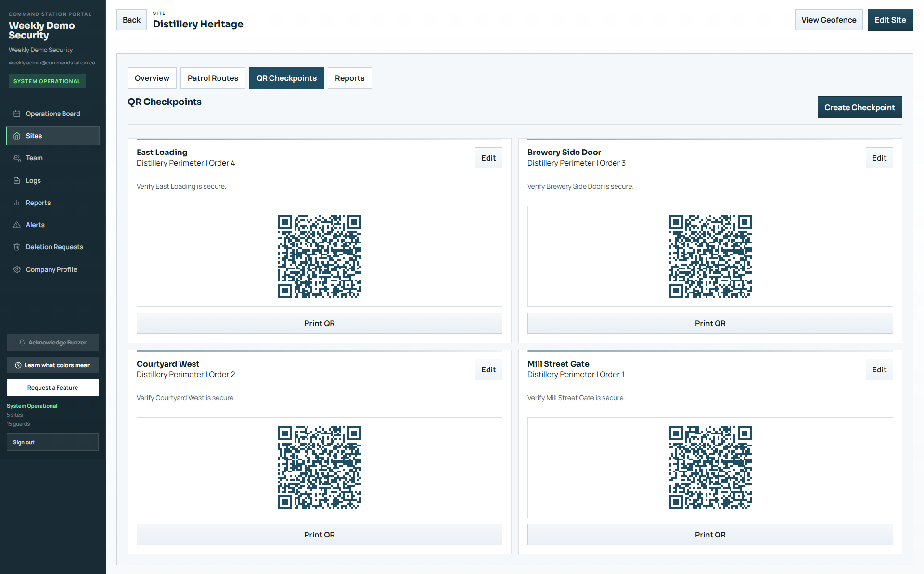Click the Reports bar chart icon in sidebar
The width and height of the screenshot is (924, 574).
[x=17, y=203]
